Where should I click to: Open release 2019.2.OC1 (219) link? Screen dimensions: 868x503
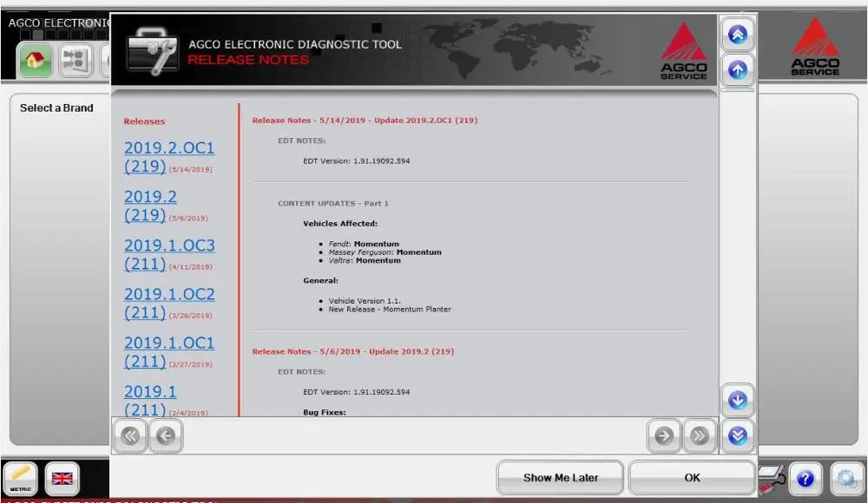coord(169,157)
